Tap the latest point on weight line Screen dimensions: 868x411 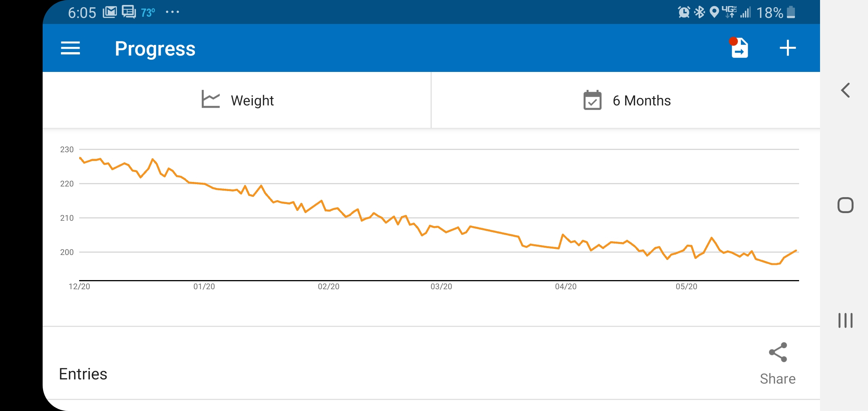pyautogui.click(x=796, y=250)
